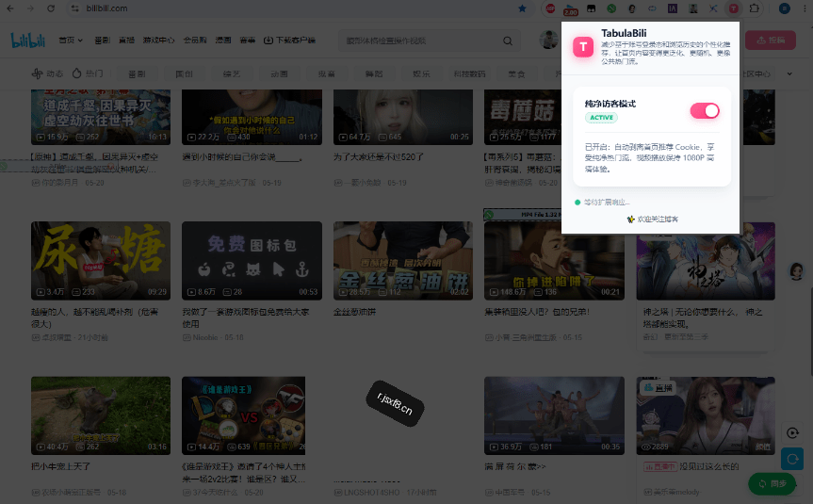Click the 投稿 upload button
Image resolution: width=813 pixels, height=504 pixels.
click(x=771, y=40)
